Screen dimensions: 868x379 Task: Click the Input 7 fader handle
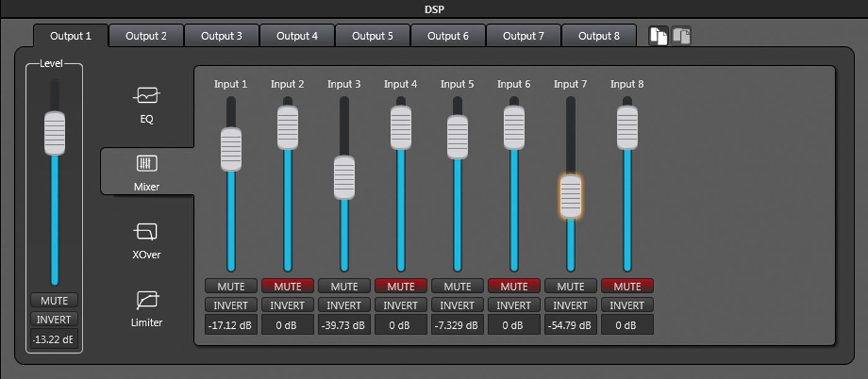coord(570,196)
